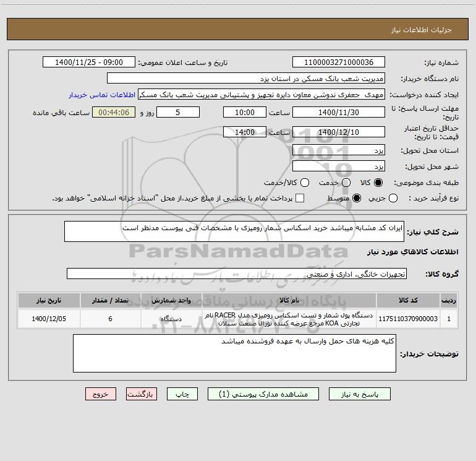Open مشاهده مدارک پیوستی (1) button
Viewport: 476px width, 461px height.
point(263,394)
